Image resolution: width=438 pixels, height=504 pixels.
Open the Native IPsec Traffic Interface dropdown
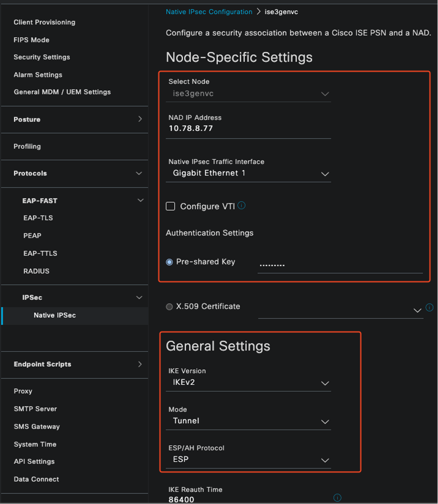[248, 174]
